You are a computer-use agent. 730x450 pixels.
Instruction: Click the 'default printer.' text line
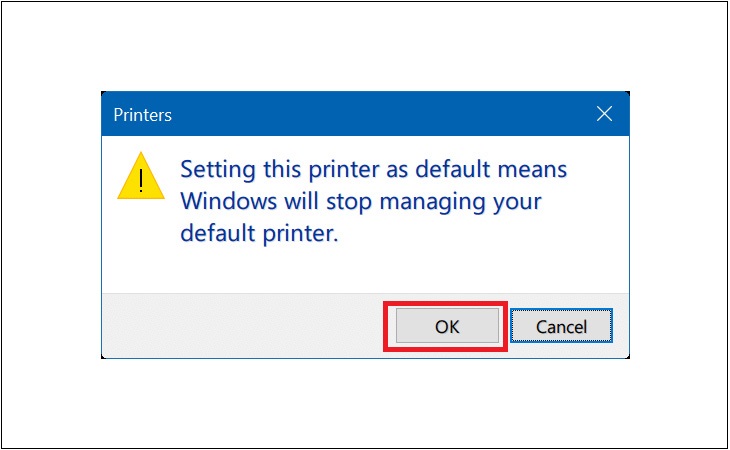coord(259,233)
